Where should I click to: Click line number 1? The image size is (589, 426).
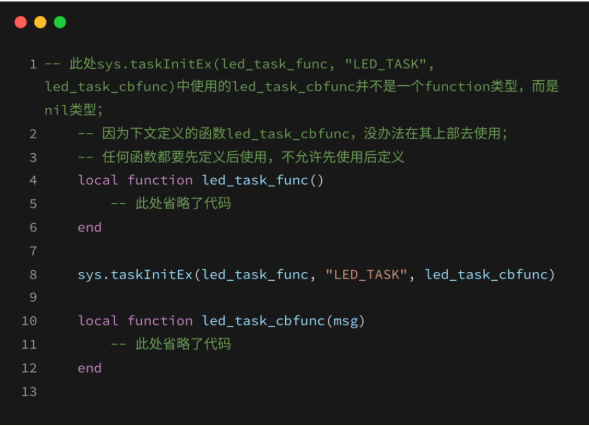pos(33,64)
